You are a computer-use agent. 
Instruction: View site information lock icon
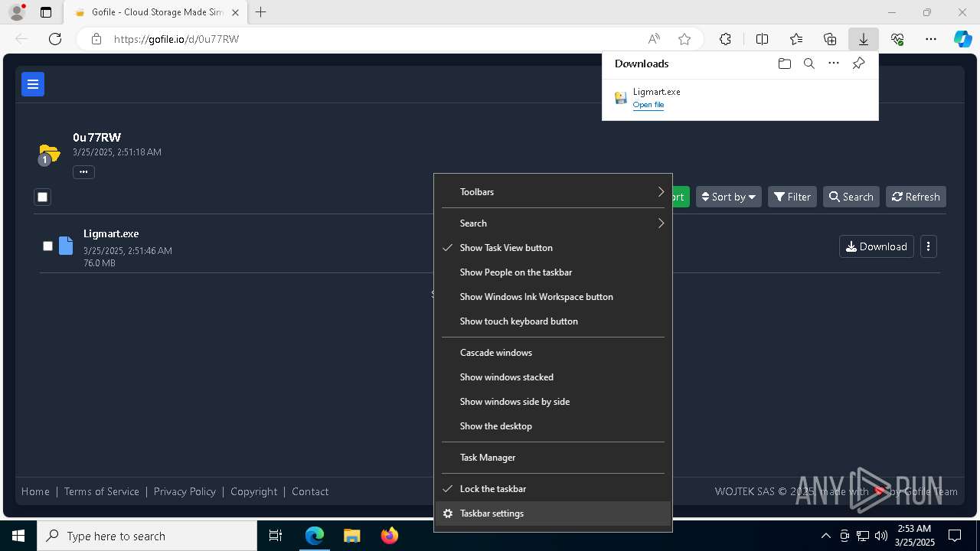click(96, 39)
